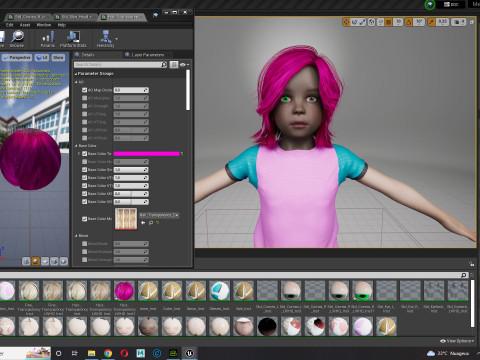
Task: Collapse the Base Color group
Action: pyautogui.click(x=76, y=146)
